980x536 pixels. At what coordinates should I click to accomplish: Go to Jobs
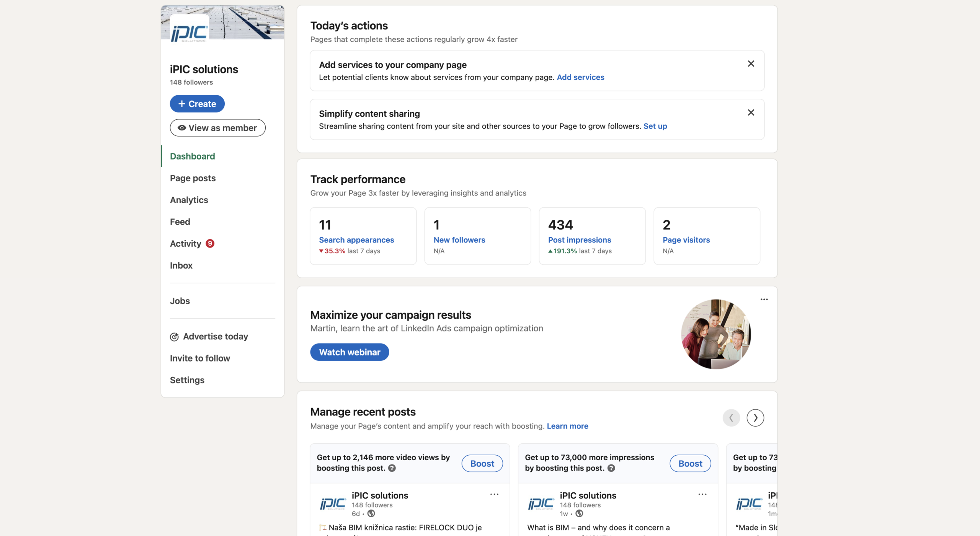coord(180,301)
